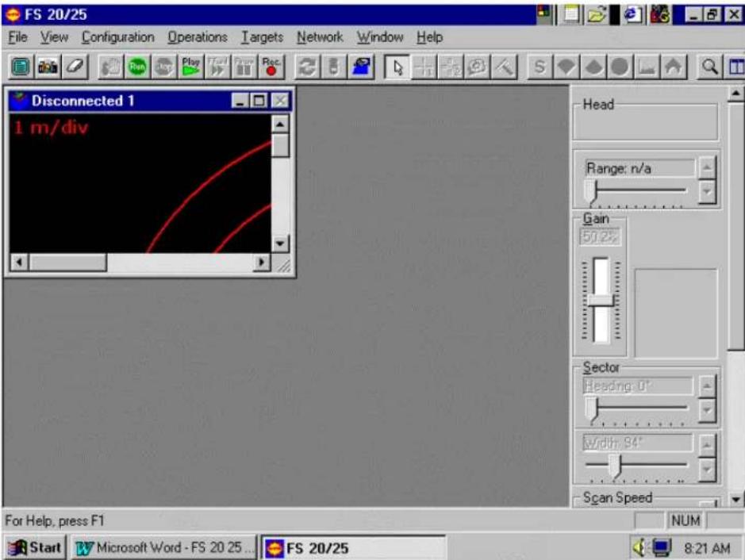The width and height of the screenshot is (745, 560).
Task: Click the greyed Pause toolbar icon
Action: pos(244,67)
